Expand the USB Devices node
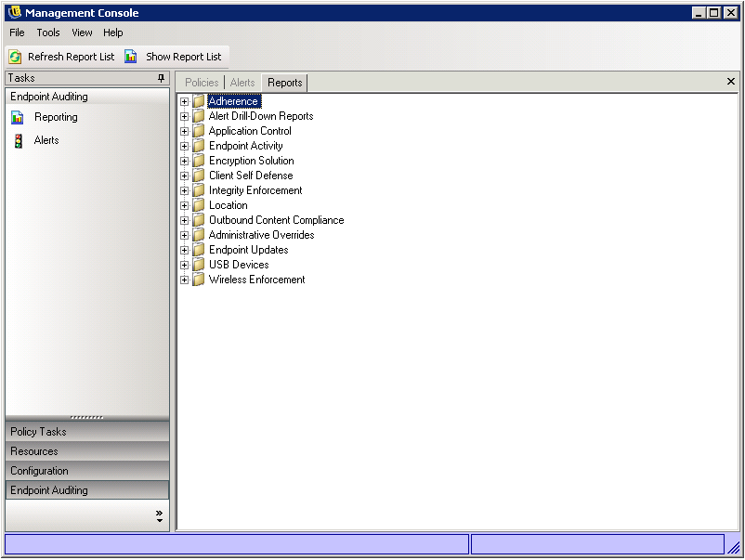 [x=184, y=265]
